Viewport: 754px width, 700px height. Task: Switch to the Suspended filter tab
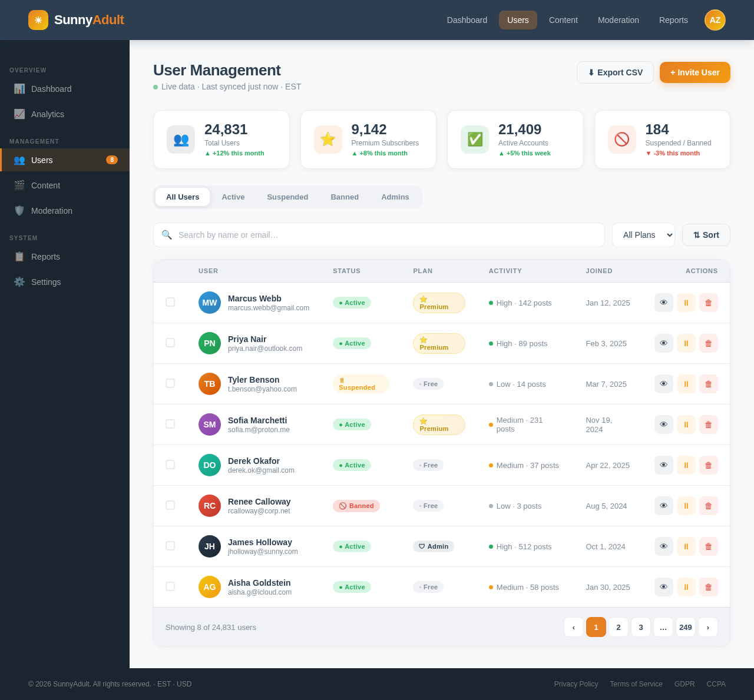(x=287, y=197)
